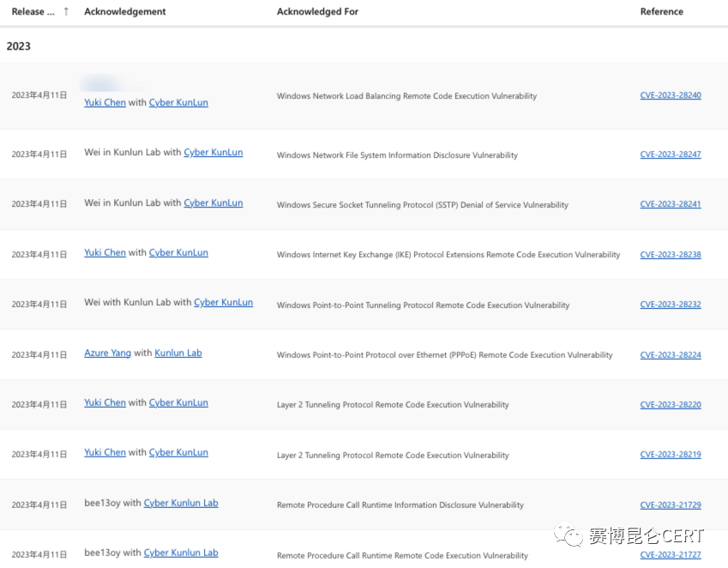Select 'Windows Network File System Information Disclosure Vulnerability' text
This screenshot has width=728, height=568.
tap(397, 155)
